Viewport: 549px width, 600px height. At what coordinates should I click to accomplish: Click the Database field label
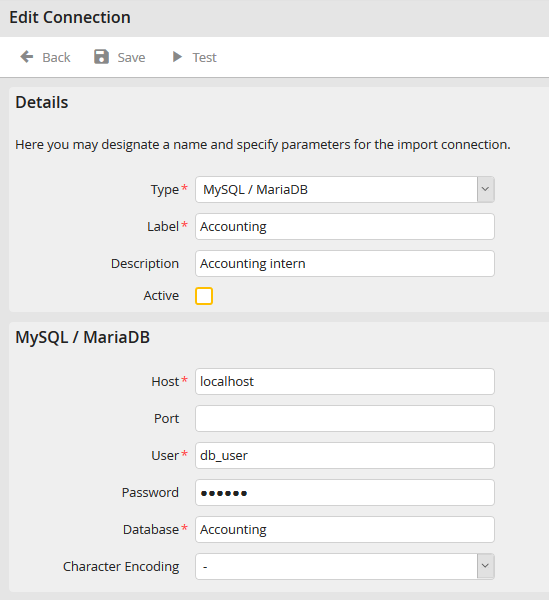coord(151,530)
